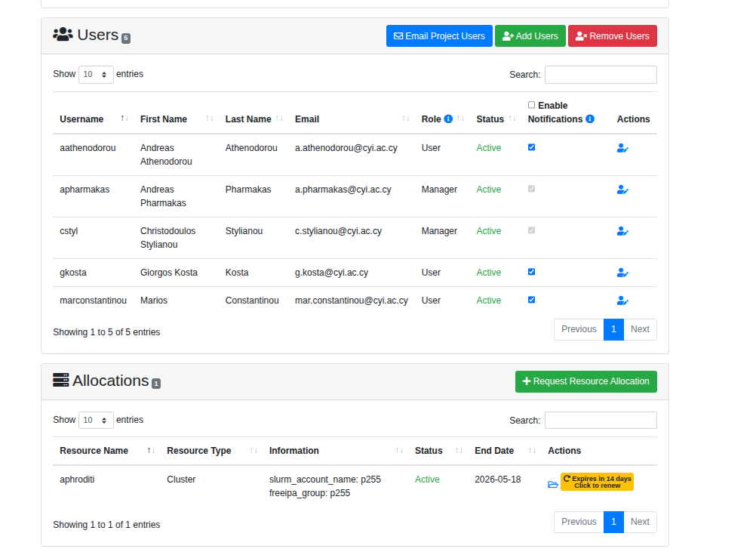This screenshot has height=552, width=756.
Task: Click the end date 2026-05-18
Action: [497, 480]
